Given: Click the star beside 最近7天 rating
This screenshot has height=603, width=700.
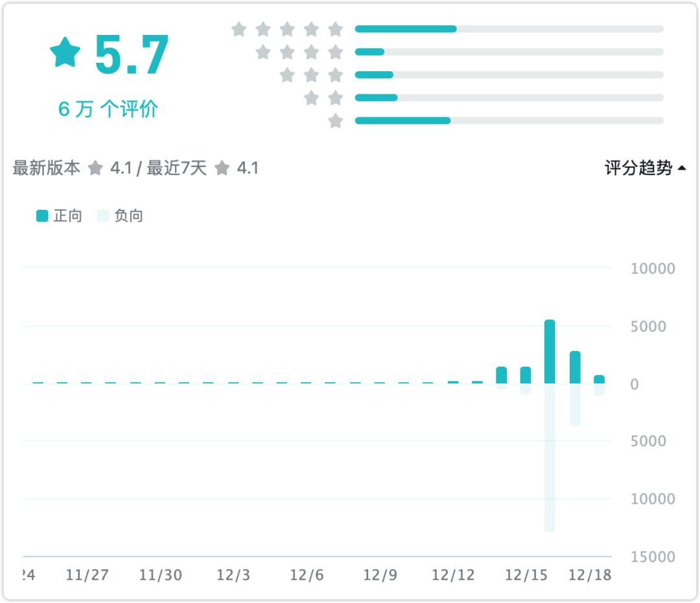Looking at the screenshot, I should [222, 168].
